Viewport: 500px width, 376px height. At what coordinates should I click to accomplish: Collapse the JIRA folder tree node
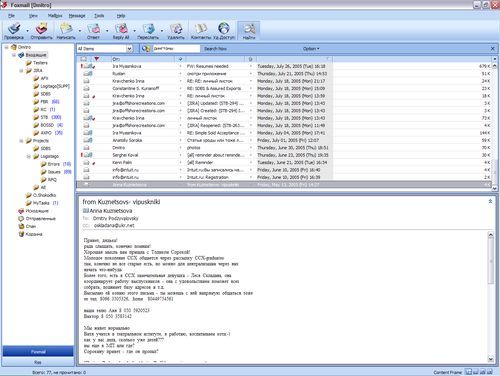coord(21,71)
